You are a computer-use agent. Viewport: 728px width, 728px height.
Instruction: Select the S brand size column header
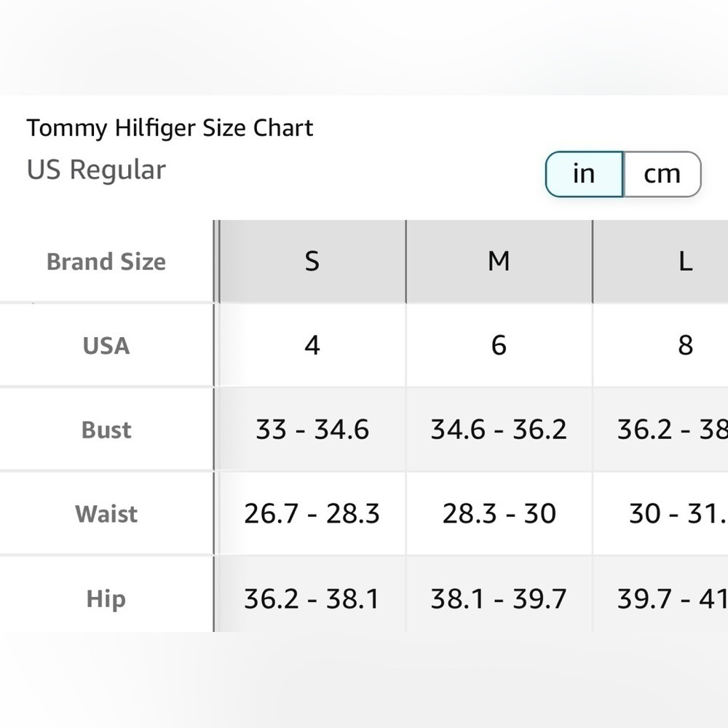(x=312, y=261)
